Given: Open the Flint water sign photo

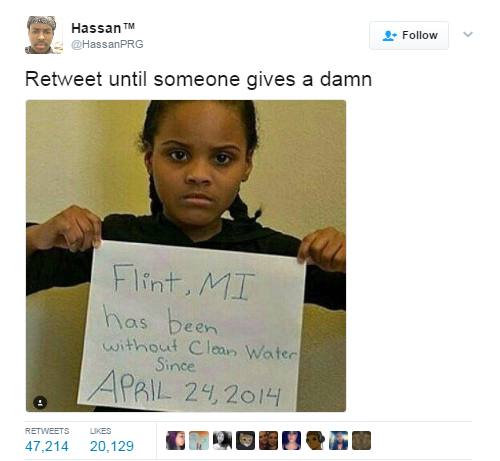Looking at the screenshot, I should pyautogui.click(x=186, y=256).
